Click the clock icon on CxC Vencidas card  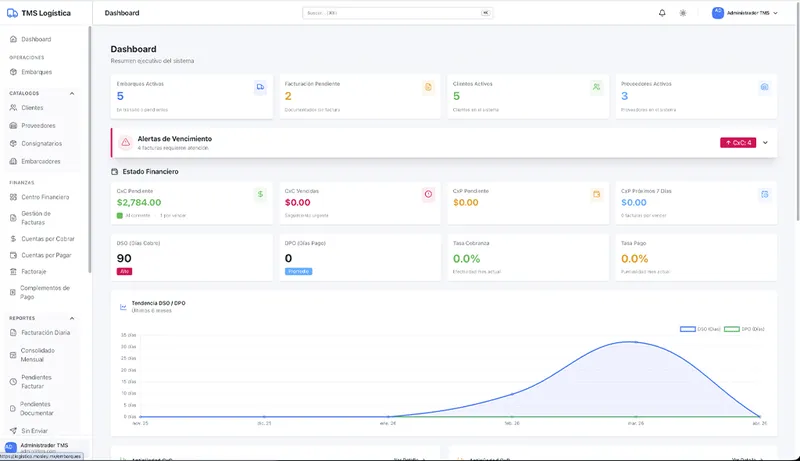point(428,193)
